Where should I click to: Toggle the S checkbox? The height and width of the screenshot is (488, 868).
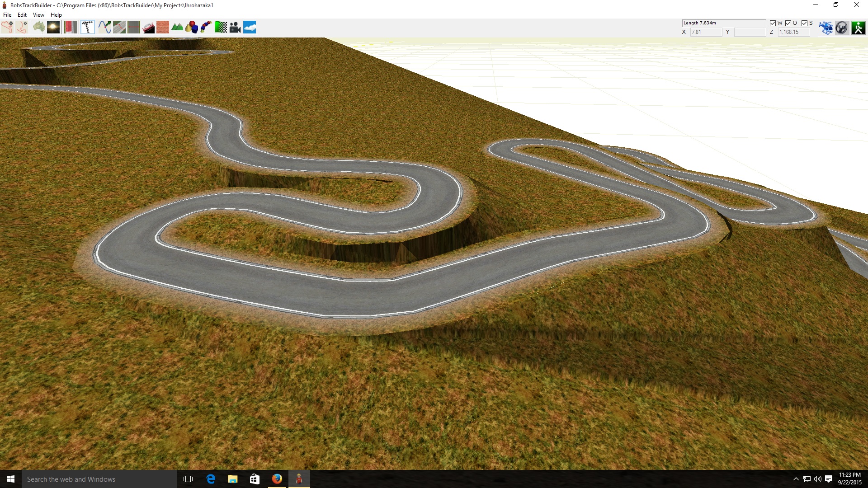[804, 23]
